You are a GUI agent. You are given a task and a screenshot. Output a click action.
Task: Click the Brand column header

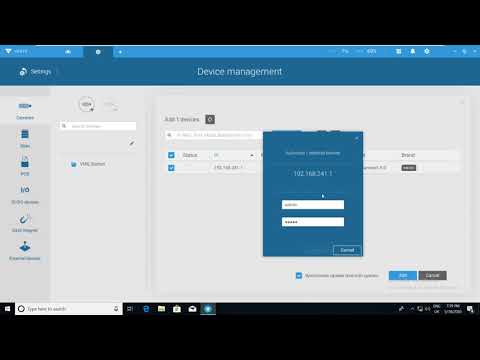[408, 155]
